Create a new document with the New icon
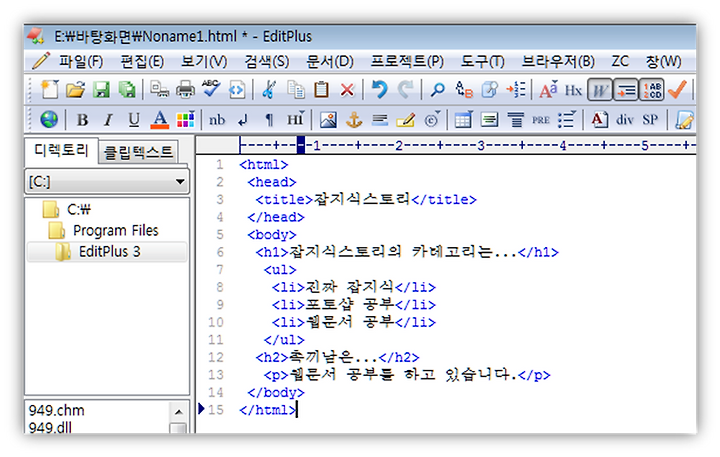 (x=50, y=90)
